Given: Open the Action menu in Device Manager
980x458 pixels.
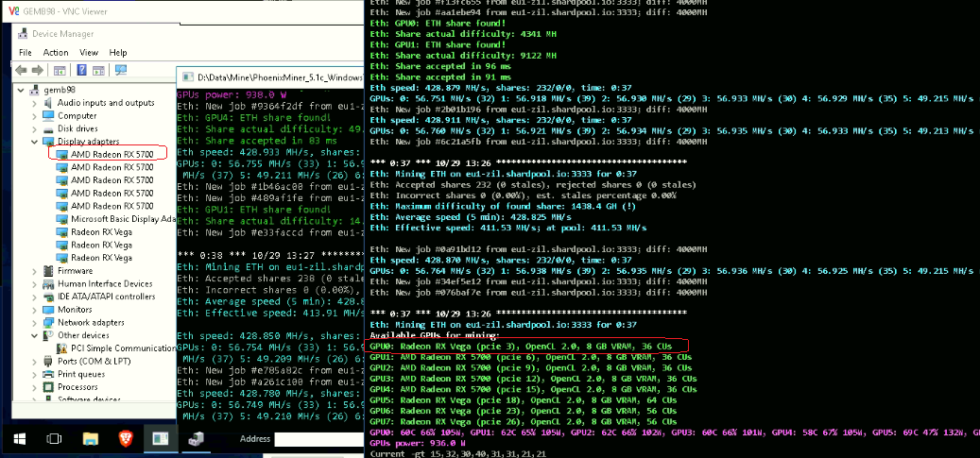Looking at the screenshot, I should pos(56,53).
